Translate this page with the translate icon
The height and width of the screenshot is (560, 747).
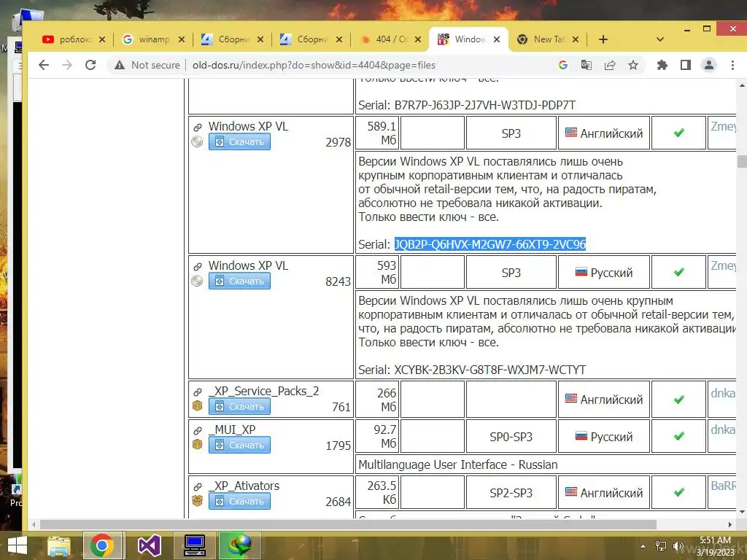[x=586, y=65]
